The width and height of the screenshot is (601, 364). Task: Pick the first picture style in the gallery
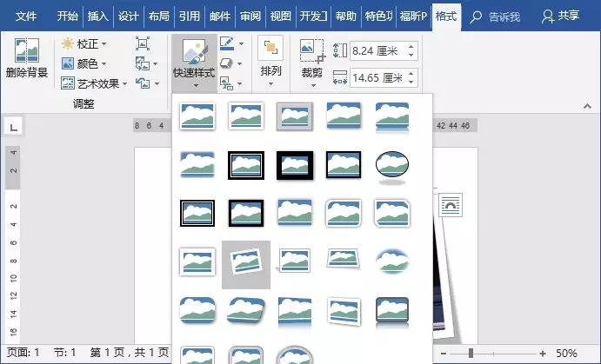click(x=197, y=116)
